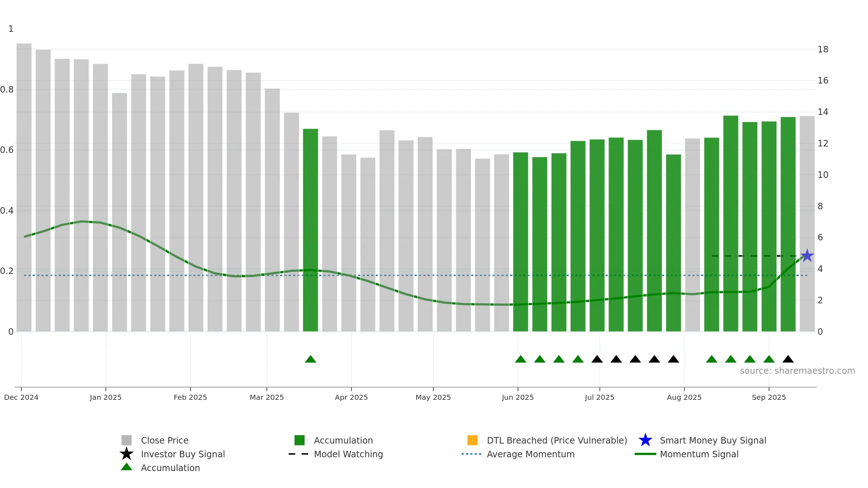The height and width of the screenshot is (488, 868).
Task: Click the last black triangle in September 2025
Action: point(788,359)
